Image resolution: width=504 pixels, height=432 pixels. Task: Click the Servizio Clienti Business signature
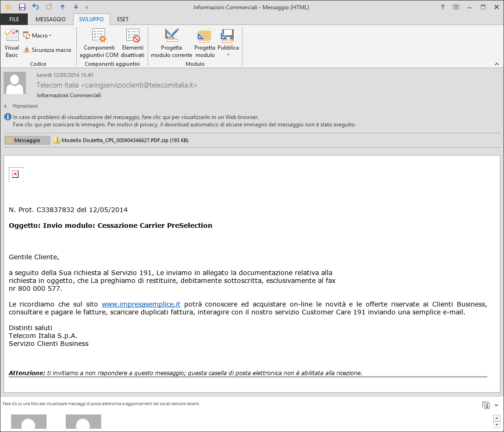pos(49,344)
